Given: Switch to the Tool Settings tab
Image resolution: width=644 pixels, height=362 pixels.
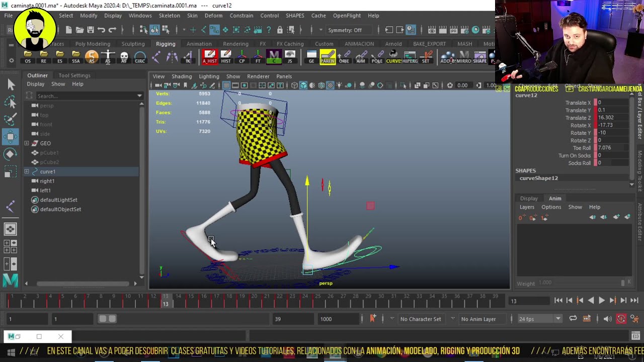Looking at the screenshot, I should (x=74, y=75).
